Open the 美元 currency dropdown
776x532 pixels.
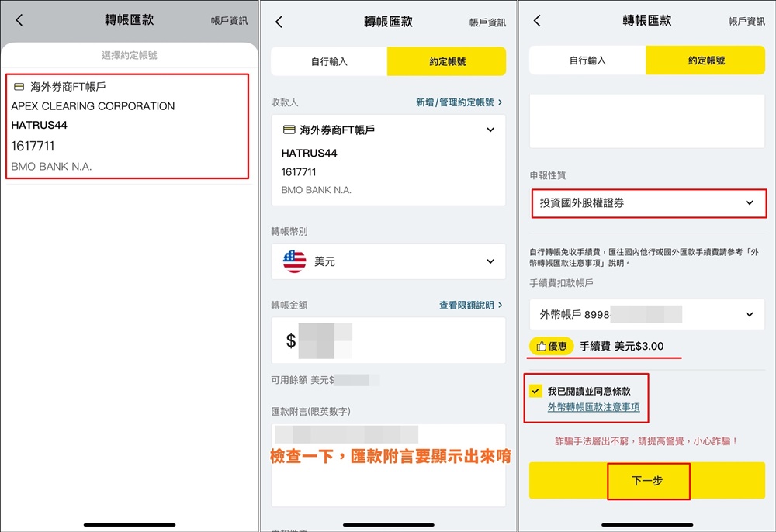[x=490, y=262]
